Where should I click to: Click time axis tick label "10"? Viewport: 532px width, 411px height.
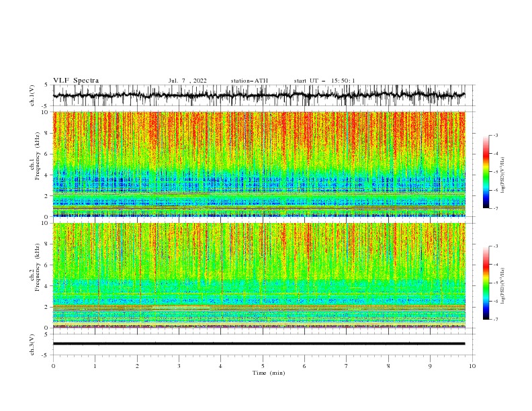point(472,366)
